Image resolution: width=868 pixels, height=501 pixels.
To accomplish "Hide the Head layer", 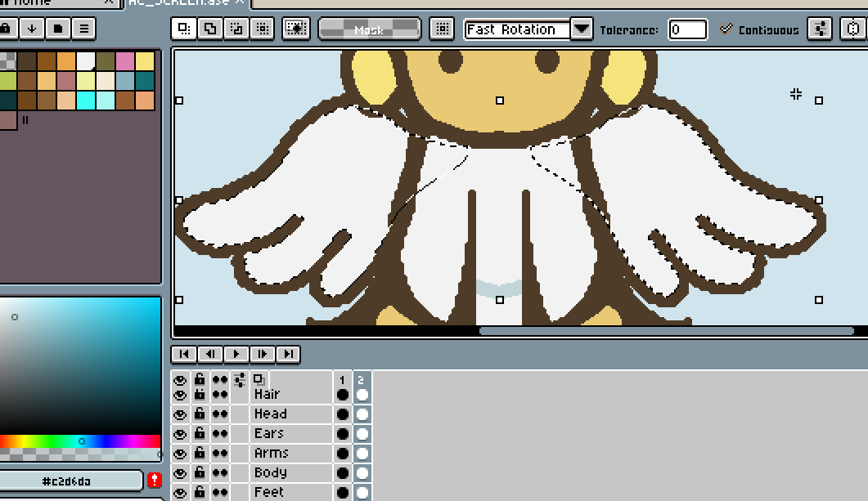I will [179, 414].
